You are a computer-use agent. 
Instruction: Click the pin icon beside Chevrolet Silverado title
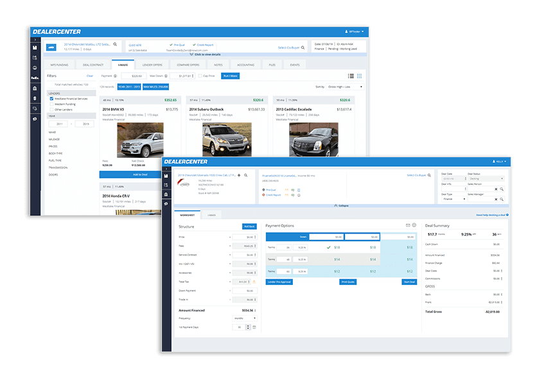239,175
